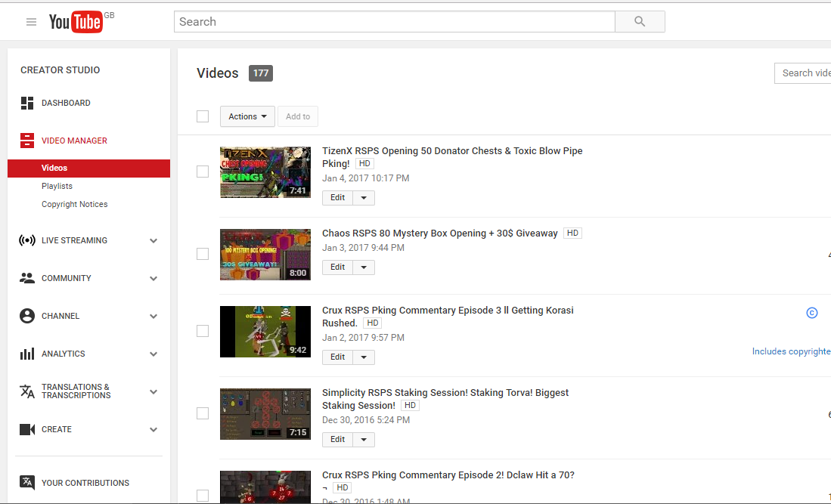
Task: Click HD badge on Crux Episode 3 video
Action: point(373,323)
